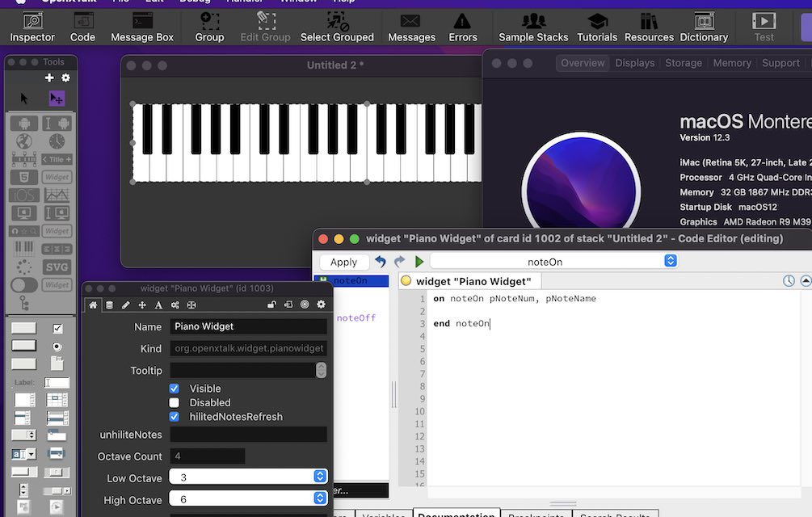Click the Name field containing Piano Widget
This screenshot has width=812, height=517.
tap(248, 326)
